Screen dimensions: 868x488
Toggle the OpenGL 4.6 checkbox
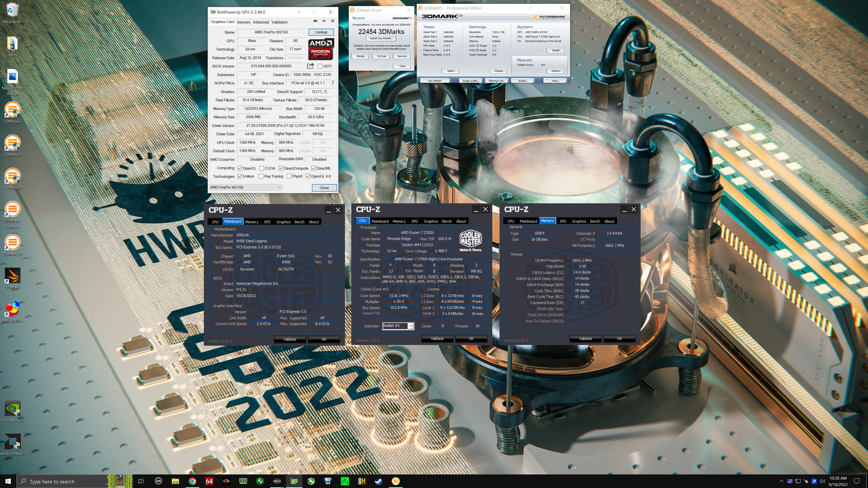308,176
